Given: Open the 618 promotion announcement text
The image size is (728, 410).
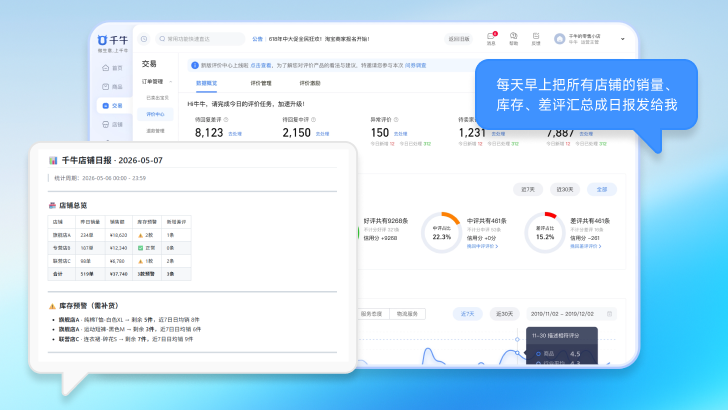Looking at the screenshot, I should point(319,39).
